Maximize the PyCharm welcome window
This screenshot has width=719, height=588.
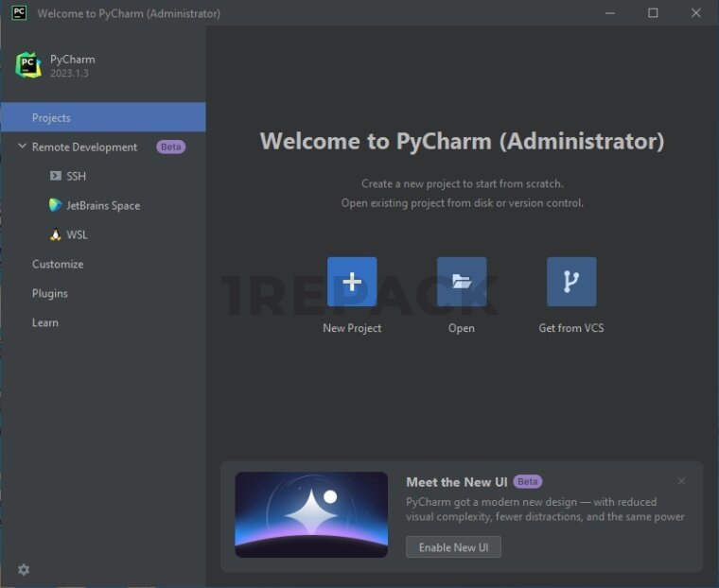coord(653,13)
